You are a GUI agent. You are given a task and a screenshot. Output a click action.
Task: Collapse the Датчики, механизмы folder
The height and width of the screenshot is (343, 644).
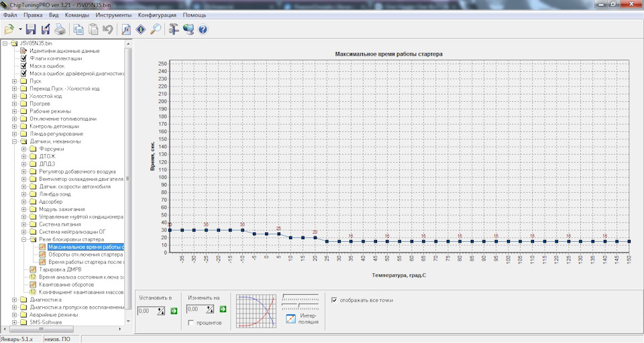(x=14, y=141)
